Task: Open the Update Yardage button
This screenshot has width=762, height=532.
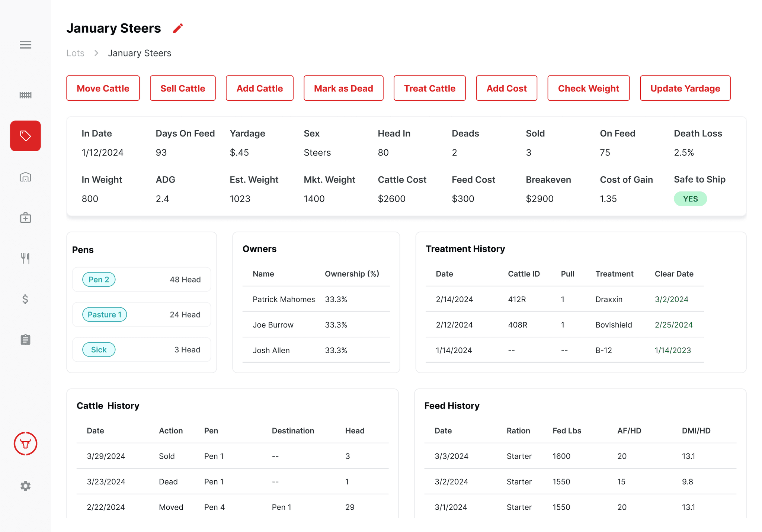Action: click(685, 88)
